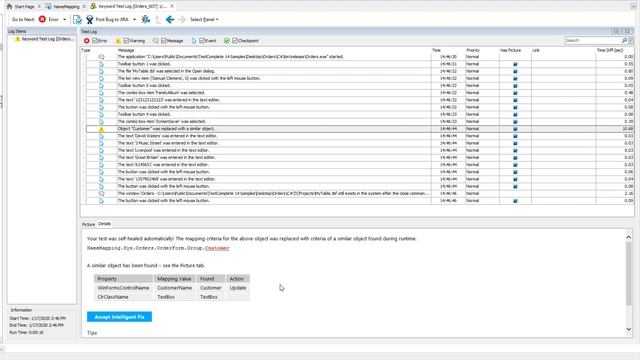Click the Event filter icon

click(x=194, y=41)
